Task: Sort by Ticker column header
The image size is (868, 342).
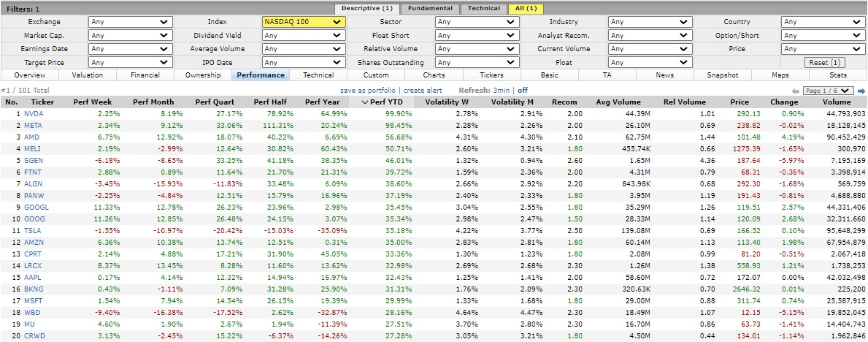Action: pyautogui.click(x=42, y=102)
